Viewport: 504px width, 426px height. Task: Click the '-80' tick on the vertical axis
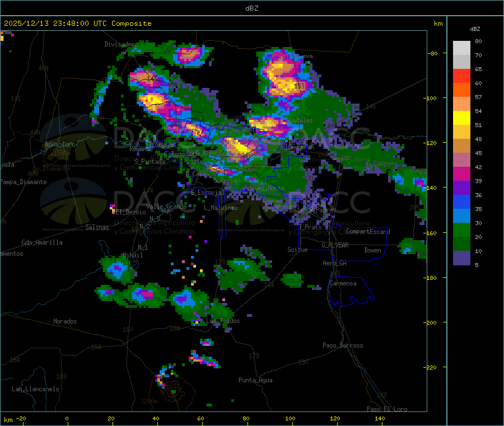coord(433,53)
